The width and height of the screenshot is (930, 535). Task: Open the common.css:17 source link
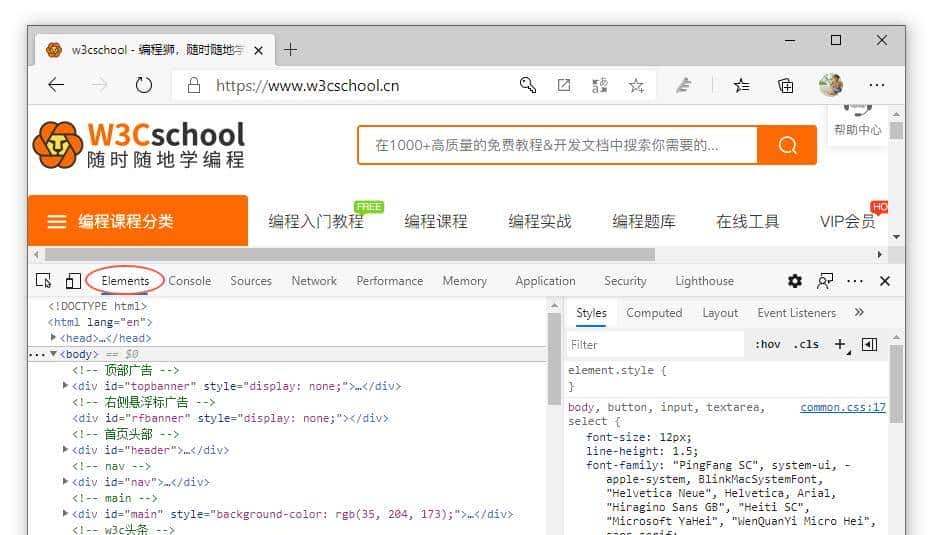click(843, 407)
